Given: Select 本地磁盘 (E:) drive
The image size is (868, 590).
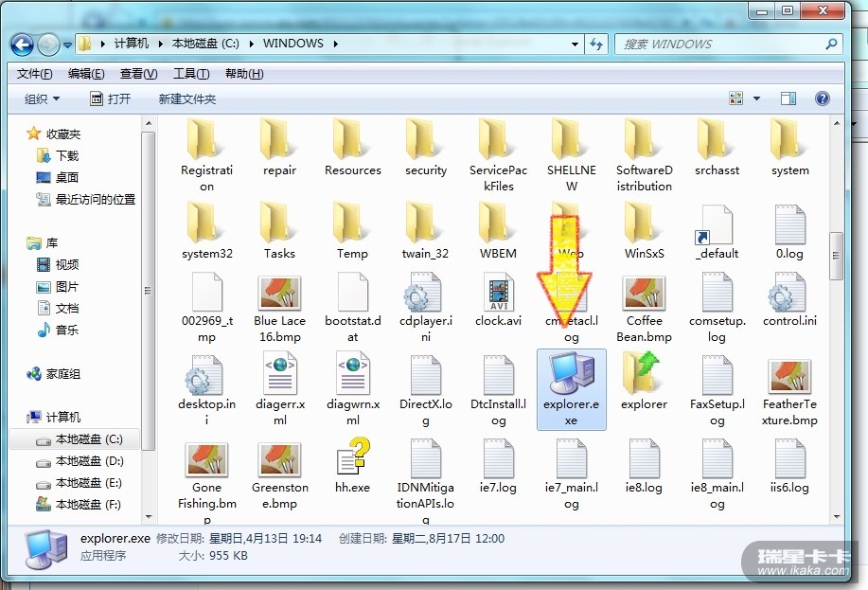Looking at the screenshot, I should pos(79,483).
